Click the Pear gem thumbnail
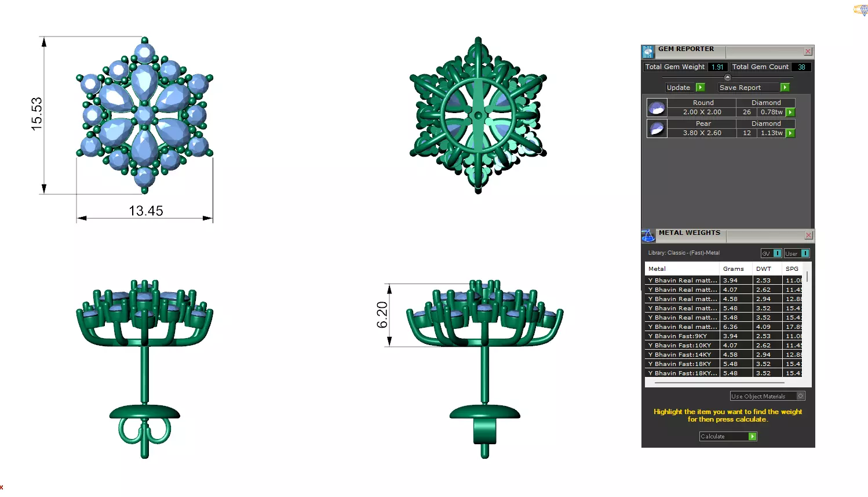Image resolution: width=868 pixels, height=497 pixels. [657, 128]
